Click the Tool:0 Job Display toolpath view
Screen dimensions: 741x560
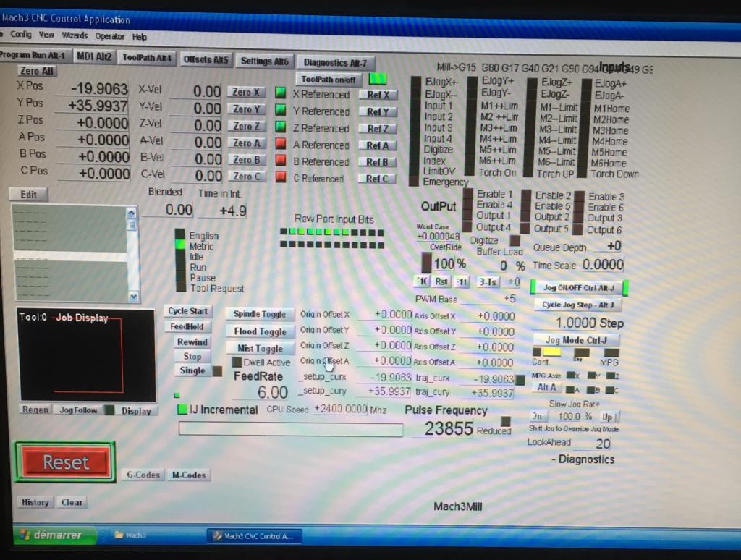tap(87, 355)
